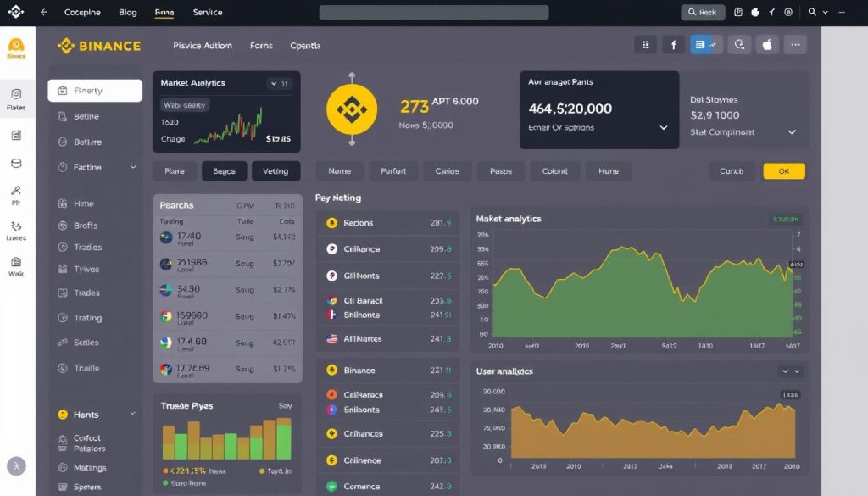This screenshot has height=496, width=868.
Task: Click the Binance coin icon in the list
Action: [332, 371]
